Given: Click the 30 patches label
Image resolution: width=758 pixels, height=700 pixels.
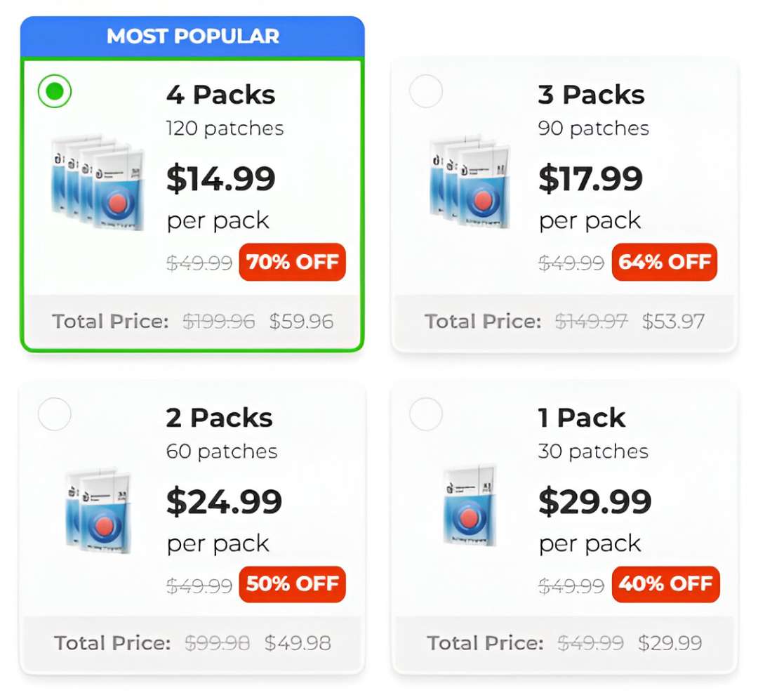Looking at the screenshot, I should click(593, 451).
